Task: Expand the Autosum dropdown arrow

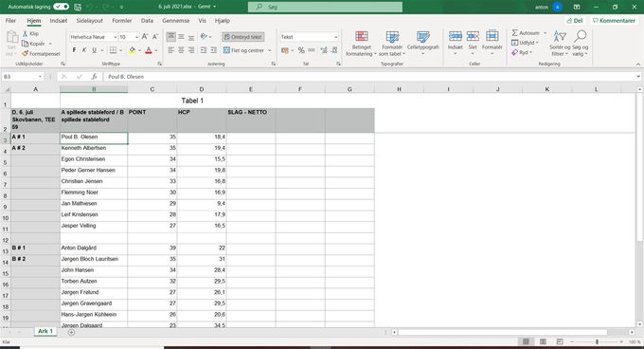Action: [x=545, y=33]
